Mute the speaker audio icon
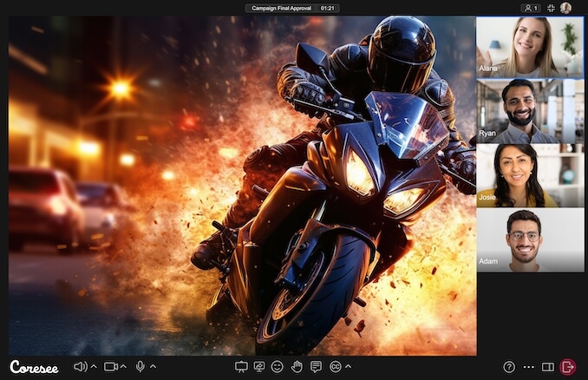Image resolution: width=588 pixels, height=380 pixels. coord(80,367)
